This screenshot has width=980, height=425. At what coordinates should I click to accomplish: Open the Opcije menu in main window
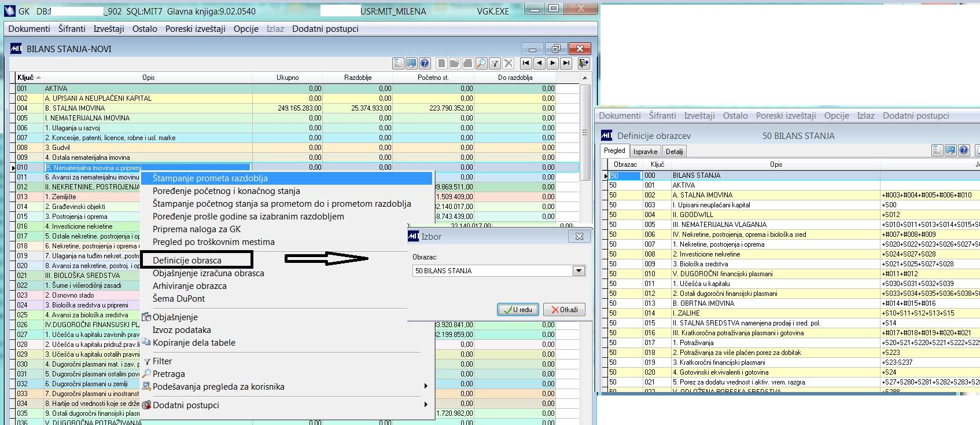tap(246, 28)
